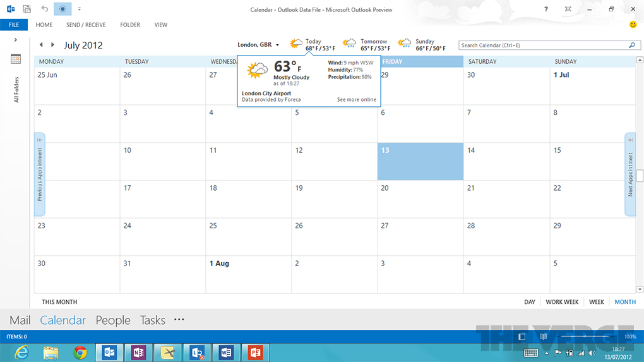Click See more online weather link
The image size is (644, 362).
point(357,99)
